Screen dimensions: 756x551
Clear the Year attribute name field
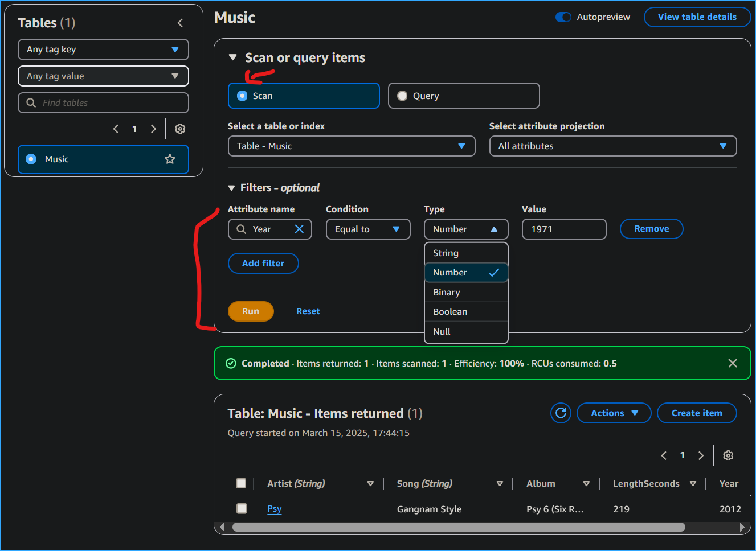(299, 229)
